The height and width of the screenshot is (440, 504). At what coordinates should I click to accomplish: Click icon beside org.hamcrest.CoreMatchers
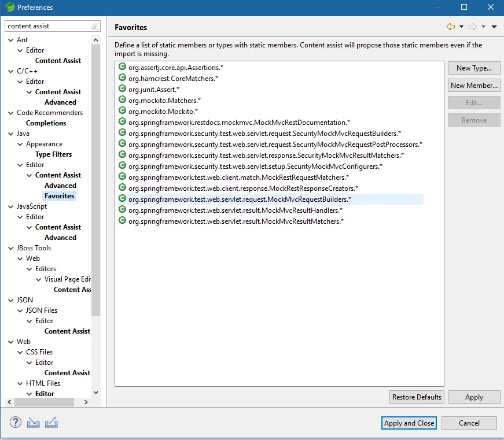[x=122, y=77]
